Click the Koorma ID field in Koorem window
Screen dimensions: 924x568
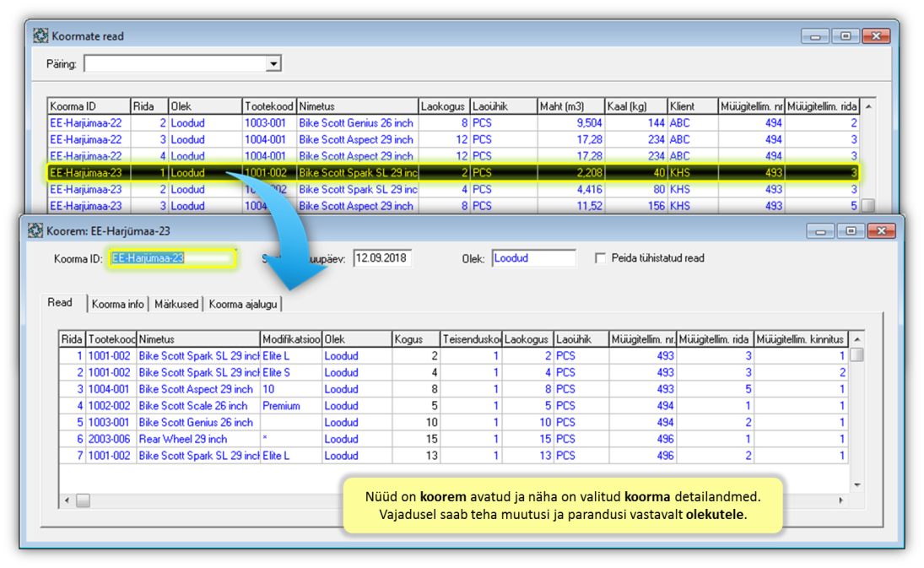coord(173,258)
